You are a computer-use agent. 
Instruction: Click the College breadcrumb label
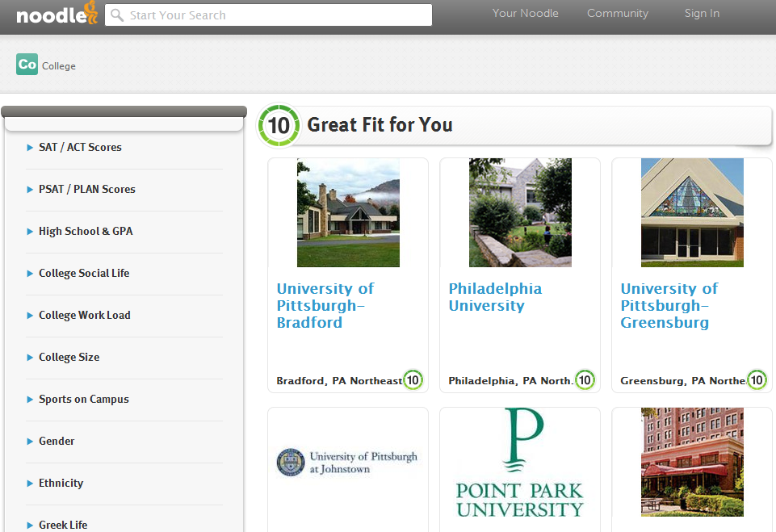click(x=59, y=66)
